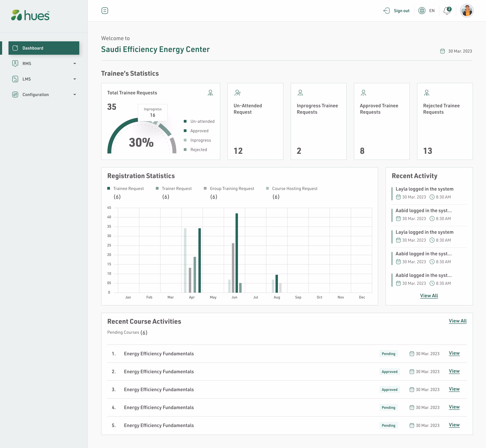The height and width of the screenshot is (448, 486).
Task: Click calendar icon in course row 4
Action: [412, 408]
